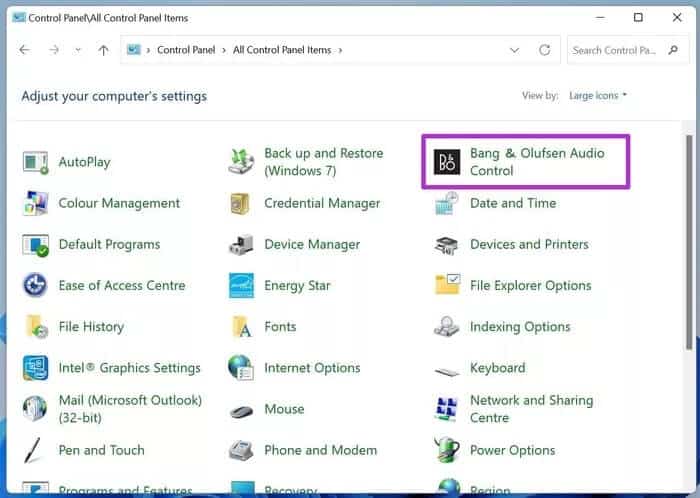Open Back up and Restore icon
The image size is (700, 498).
pos(241,162)
